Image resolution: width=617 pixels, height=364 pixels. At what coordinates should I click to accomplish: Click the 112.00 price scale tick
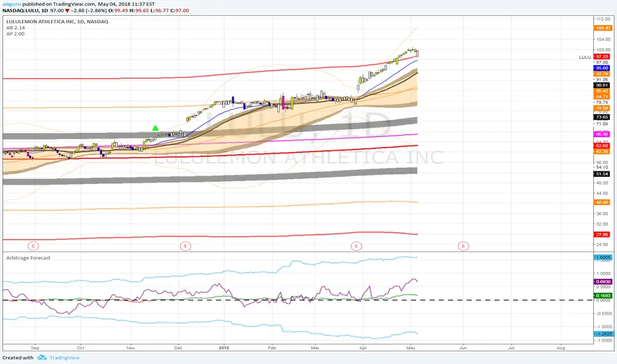(603, 19)
